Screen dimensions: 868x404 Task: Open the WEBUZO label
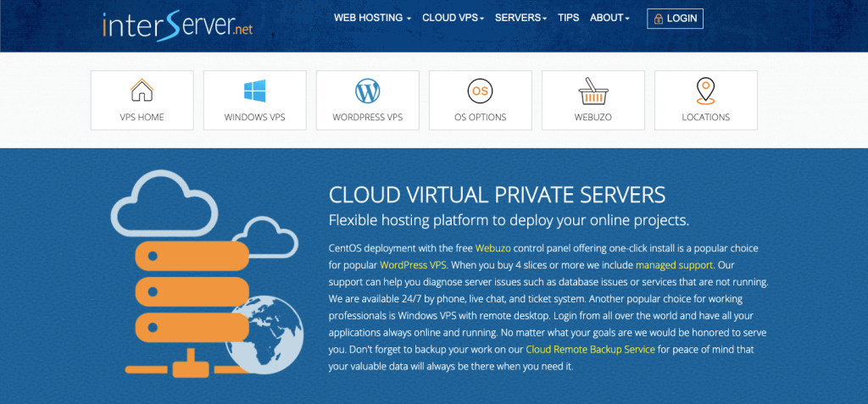pos(593,118)
